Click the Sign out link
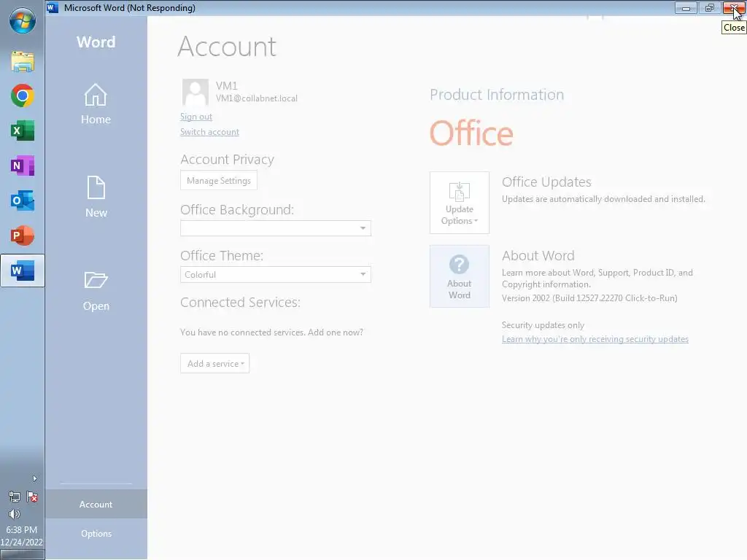 click(196, 117)
